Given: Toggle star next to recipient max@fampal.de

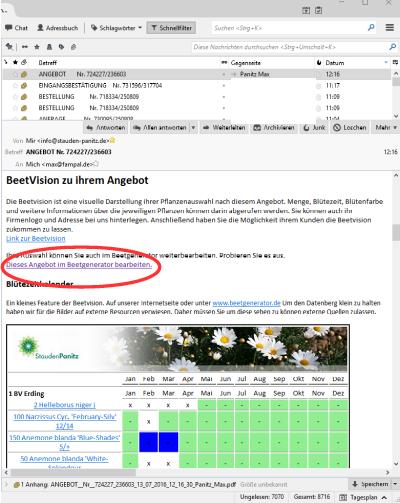Looking at the screenshot, I should [96, 164].
